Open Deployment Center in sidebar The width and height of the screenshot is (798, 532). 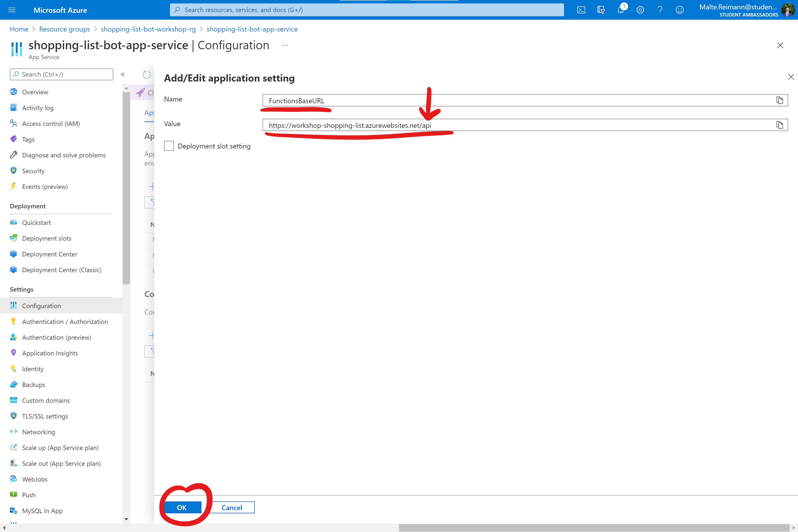(50, 254)
